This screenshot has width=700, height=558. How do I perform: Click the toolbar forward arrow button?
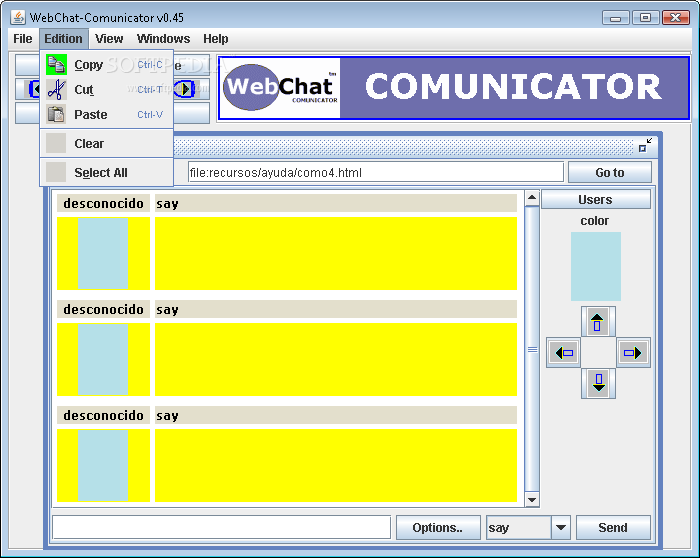click(187, 89)
